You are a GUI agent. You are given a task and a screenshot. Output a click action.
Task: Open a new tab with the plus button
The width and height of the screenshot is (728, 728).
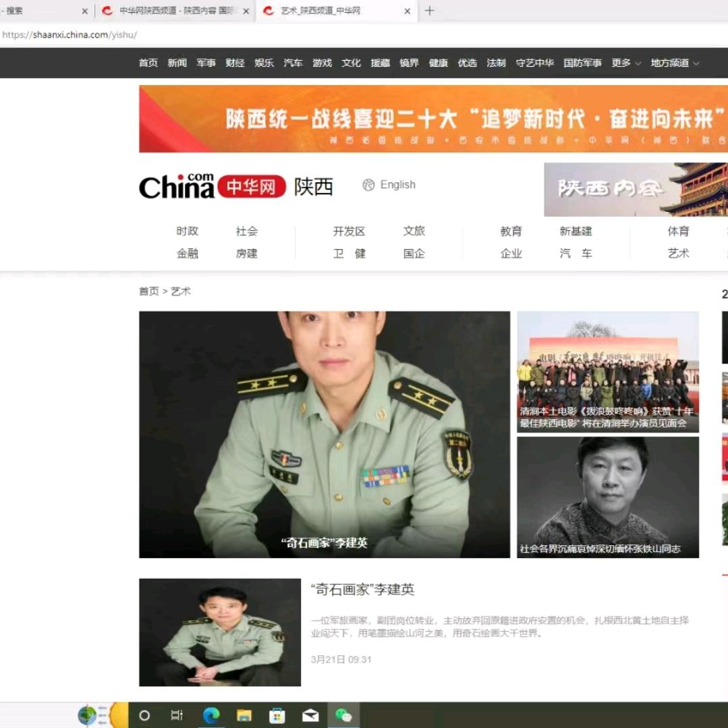point(430,11)
